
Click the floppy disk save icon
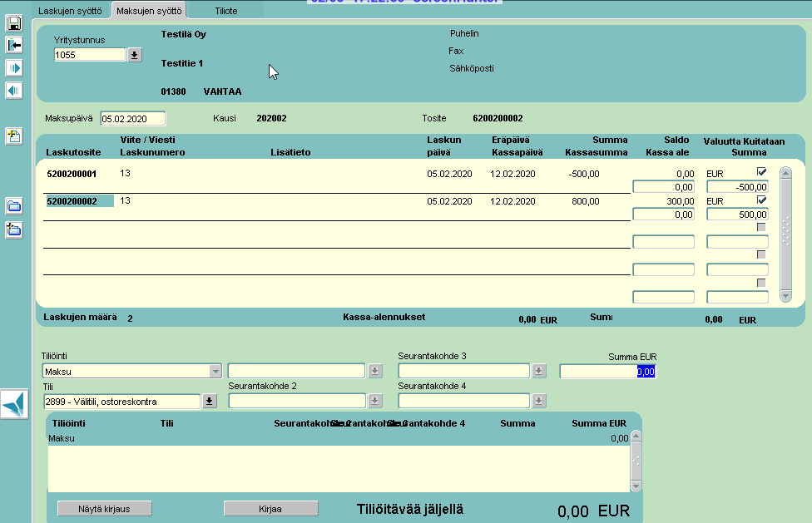(x=13, y=22)
